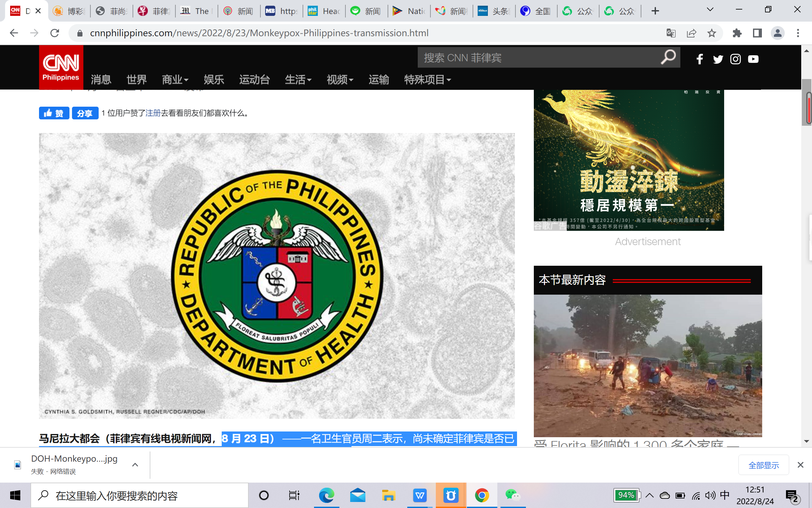Open Task View on taskbar
Screen dimensions: 812x508
tap(294, 495)
